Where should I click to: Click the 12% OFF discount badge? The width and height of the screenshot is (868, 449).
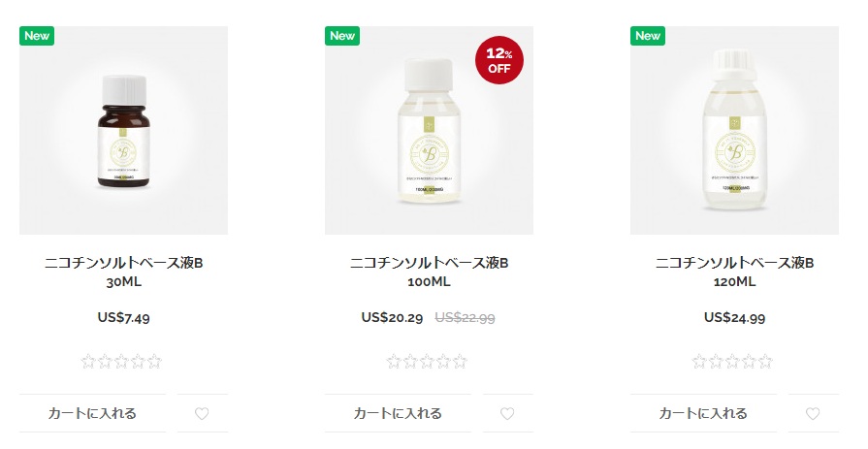(498, 62)
